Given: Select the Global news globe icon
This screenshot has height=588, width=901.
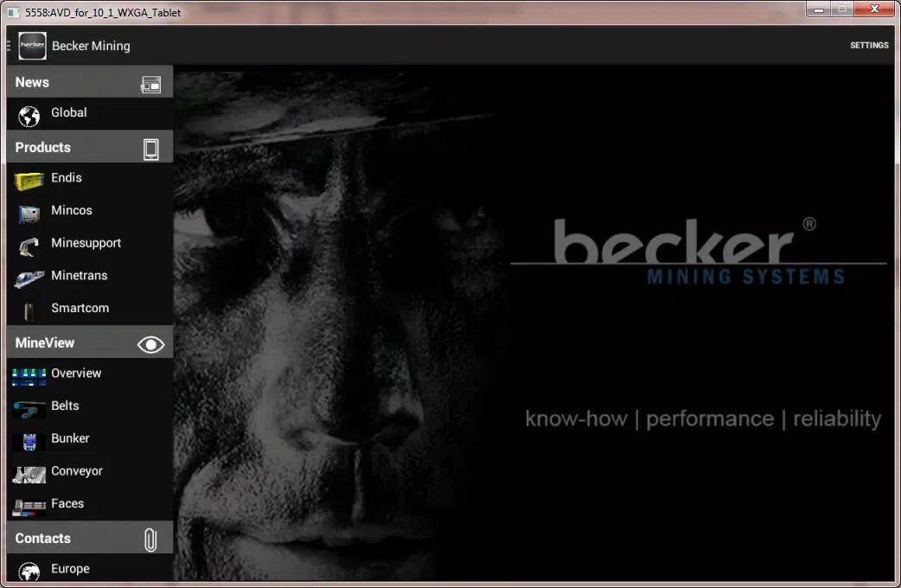Looking at the screenshot, I should click(29, 116).
